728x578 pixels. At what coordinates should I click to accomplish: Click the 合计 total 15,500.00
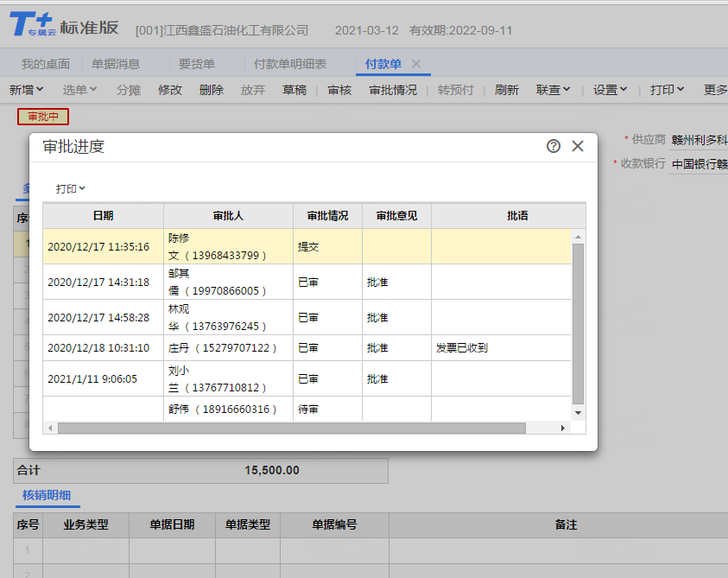272,470
